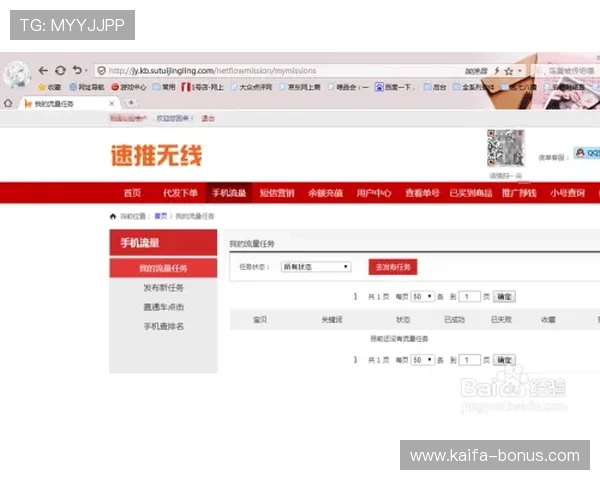Open the 京东网上商 bookmark

(300, 87)
